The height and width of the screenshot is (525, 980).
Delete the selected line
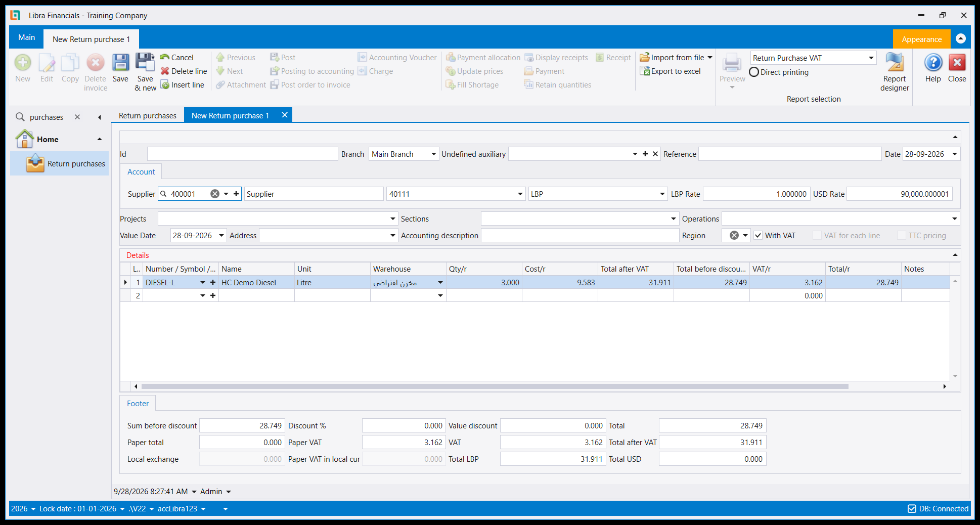[184, 71]
